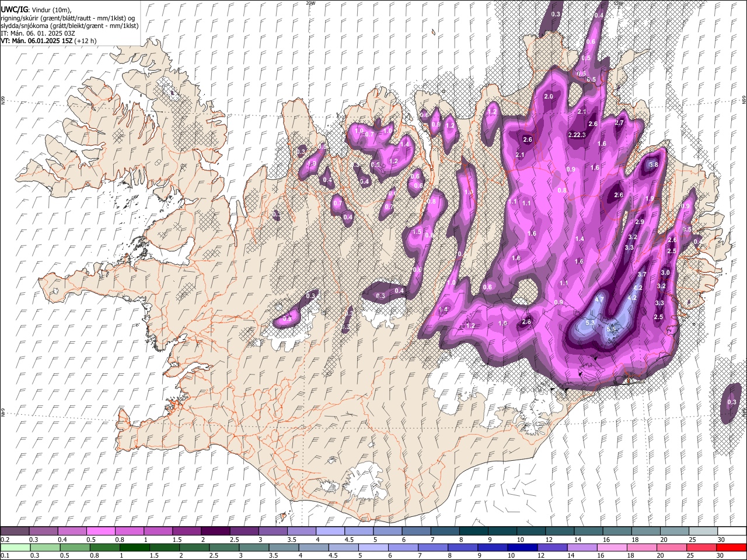The height and width of the screenshot is (560, 747).
Task: Pick the purple rain-scale swatch labeled 12
Action: pyautogui.click(x=552, y=547)
